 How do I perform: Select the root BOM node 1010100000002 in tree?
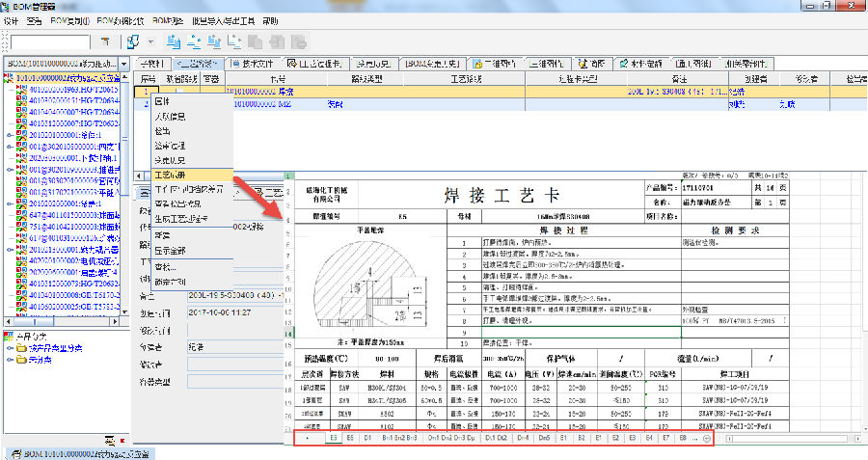[x=68, y=77]
